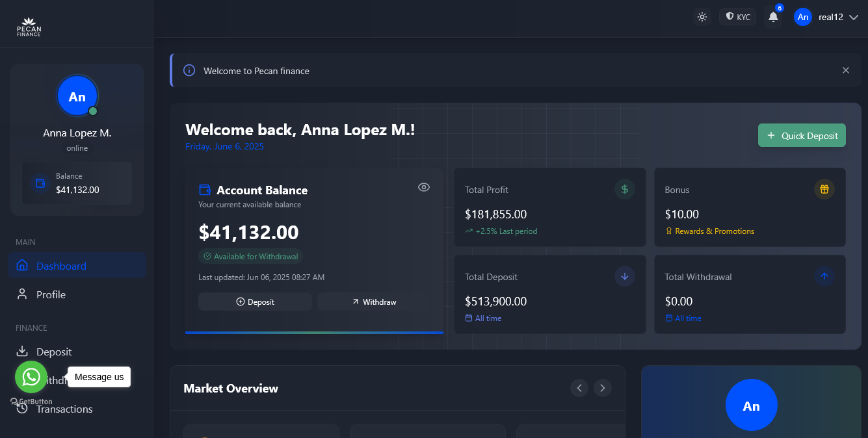Click the Bonus gift icon
The image size is (868, 438).
pos(824,189)
